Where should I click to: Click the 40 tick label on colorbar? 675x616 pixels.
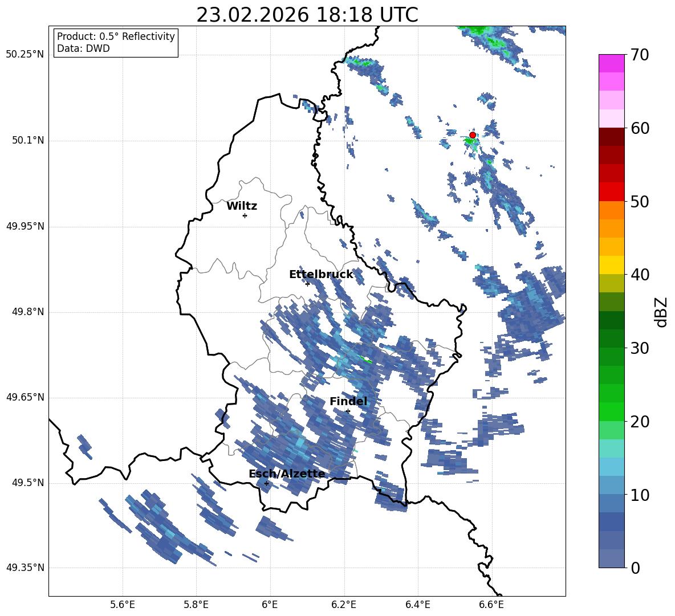point(639,275)
